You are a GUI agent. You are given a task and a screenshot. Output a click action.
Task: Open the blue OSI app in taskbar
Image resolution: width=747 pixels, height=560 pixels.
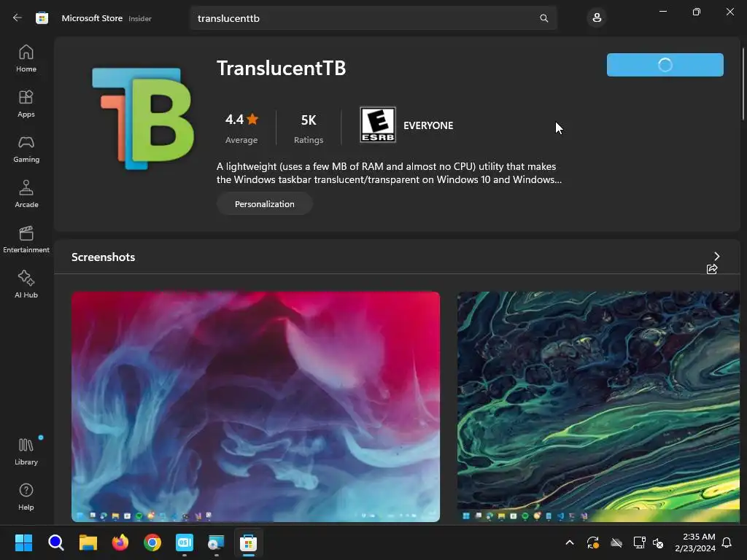[185, 542]
